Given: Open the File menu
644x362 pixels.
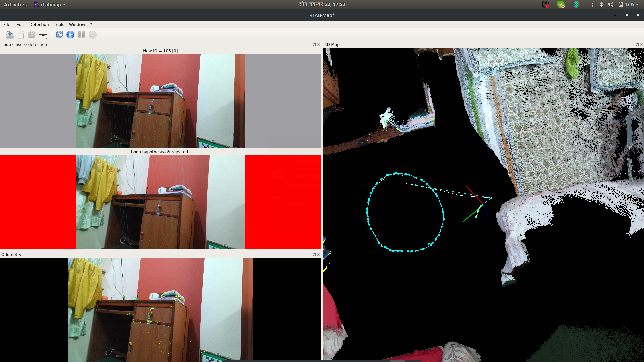Looking at the screenshot, I should (x=7, y=25).
